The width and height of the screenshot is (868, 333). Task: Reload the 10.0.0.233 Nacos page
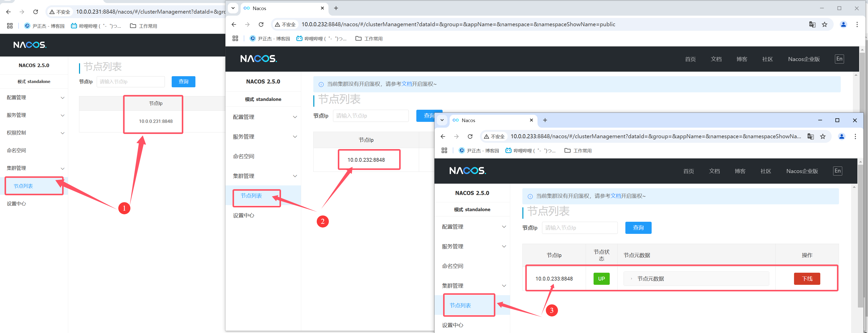[x=470, y=136]
